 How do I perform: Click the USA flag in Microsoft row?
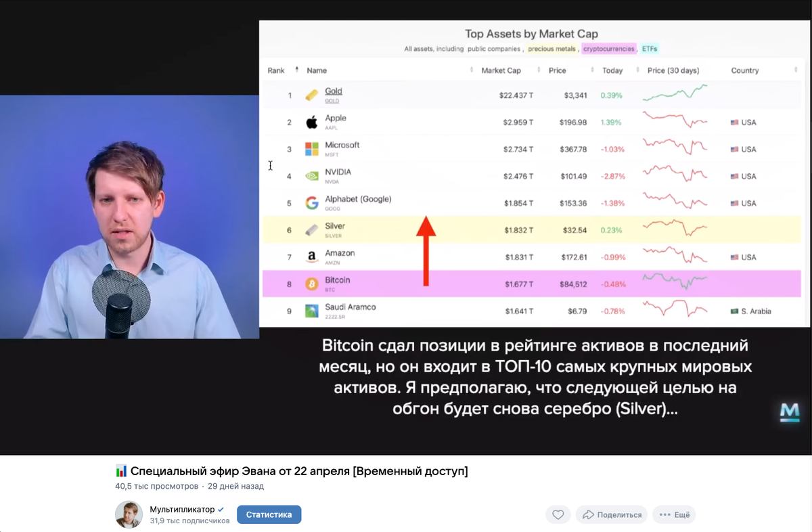click(x=734, y=150)
